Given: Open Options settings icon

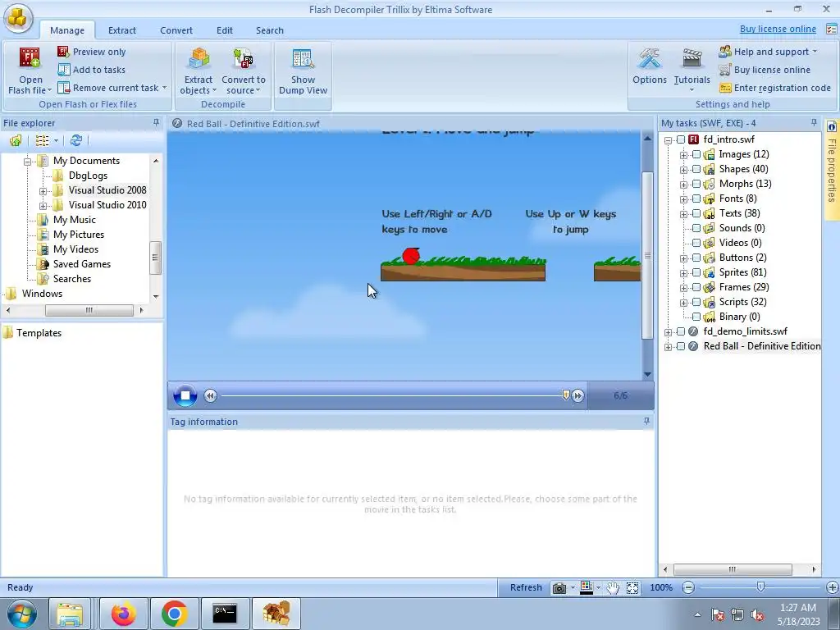Looking at the screenshot, I should [x=650, y=59].
